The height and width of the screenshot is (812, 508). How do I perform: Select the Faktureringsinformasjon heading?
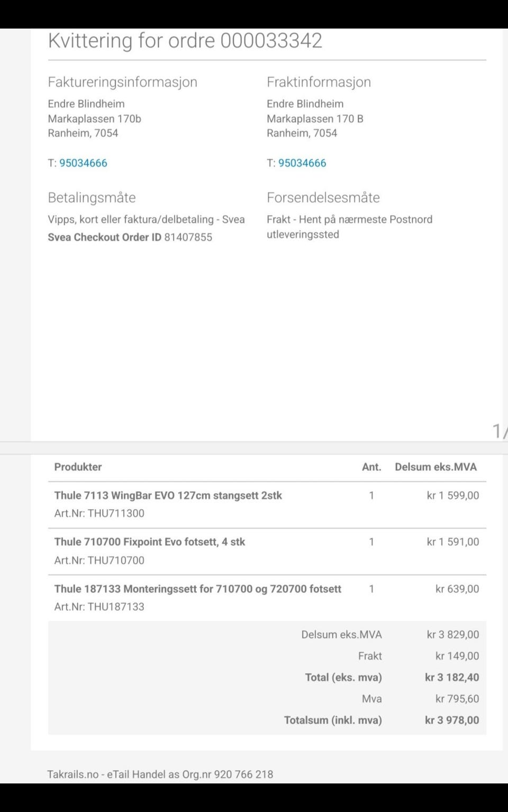(122, 82)
